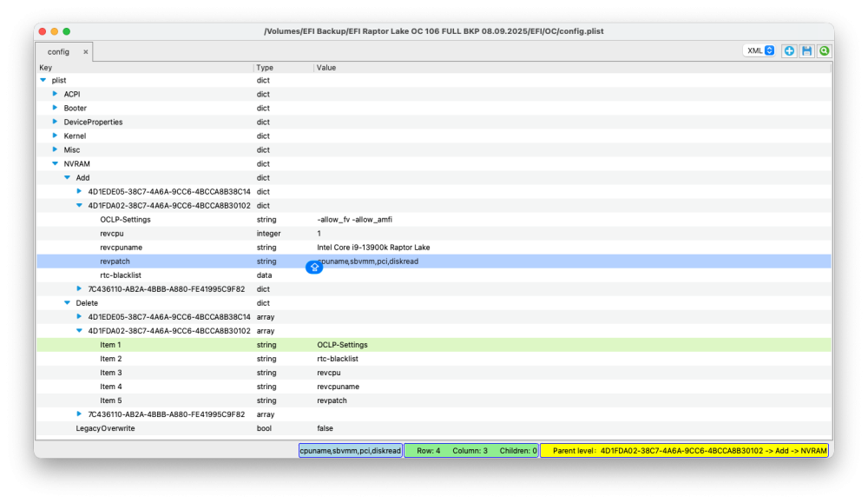Click value '-allow_fv -allow_amfi'
The width and height of the screenshot is (868, 503).
354,220
